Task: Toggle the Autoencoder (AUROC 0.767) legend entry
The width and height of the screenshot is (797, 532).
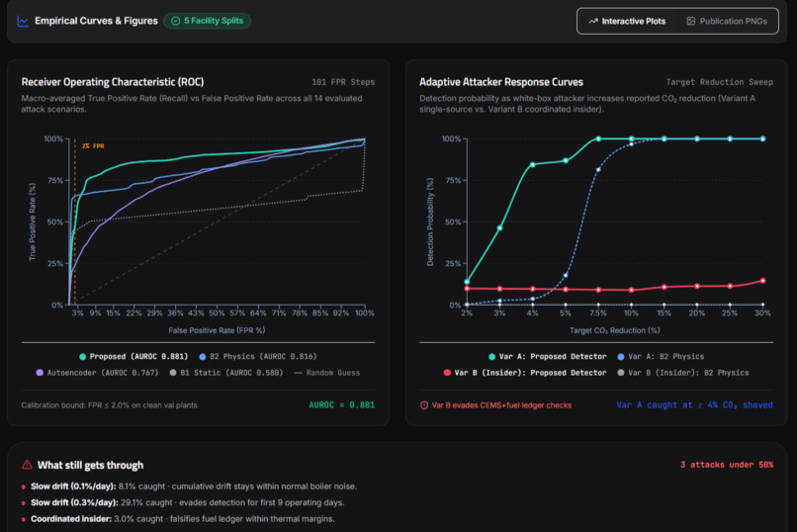Action: tap(97, 373)
